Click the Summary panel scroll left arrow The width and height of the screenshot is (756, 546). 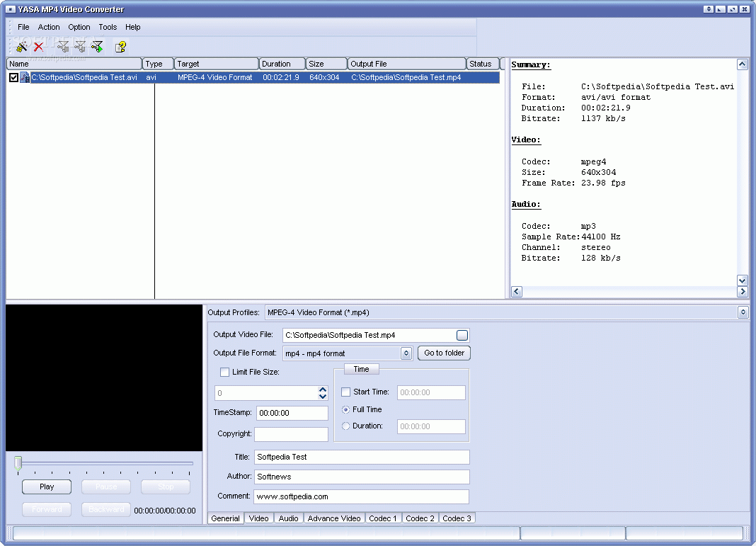[516, 291]
